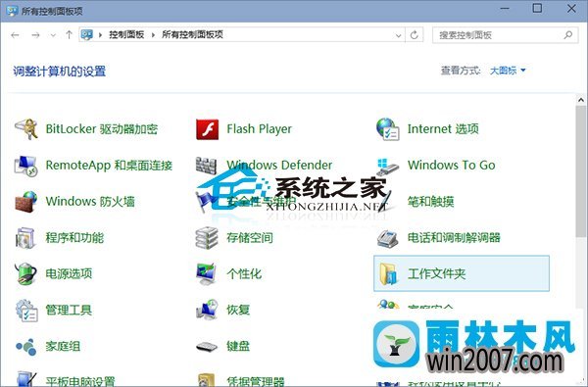The width and height of the screenshot is (588, 387).
Task: Expand the chevron before 控制面板 breadcrumb
Action: click(100, 35)
